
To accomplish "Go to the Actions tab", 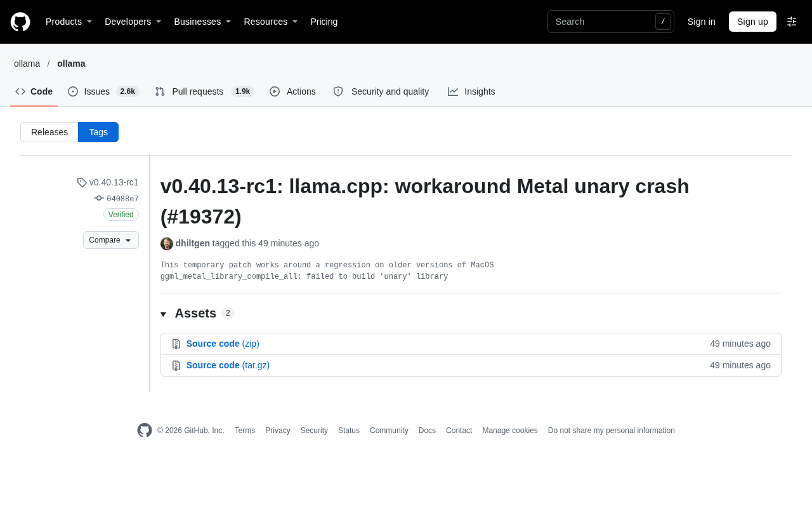I will 292,91.
